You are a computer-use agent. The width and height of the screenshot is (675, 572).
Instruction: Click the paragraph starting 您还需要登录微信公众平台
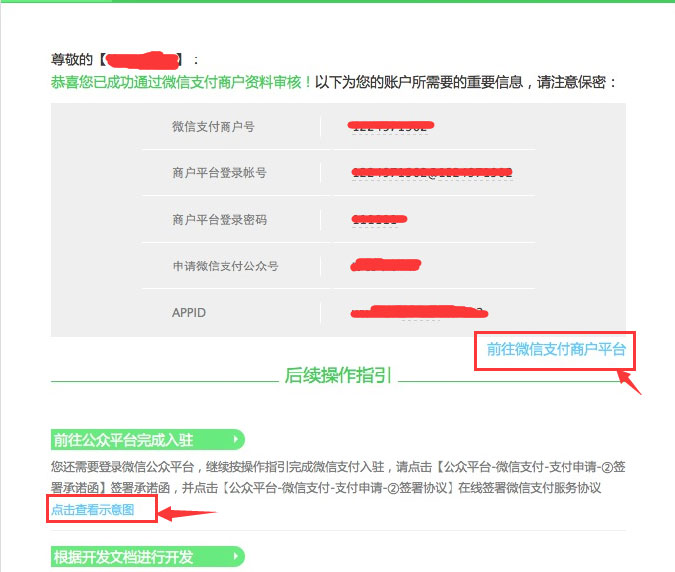pyautogui.click(x=338, y=477)
